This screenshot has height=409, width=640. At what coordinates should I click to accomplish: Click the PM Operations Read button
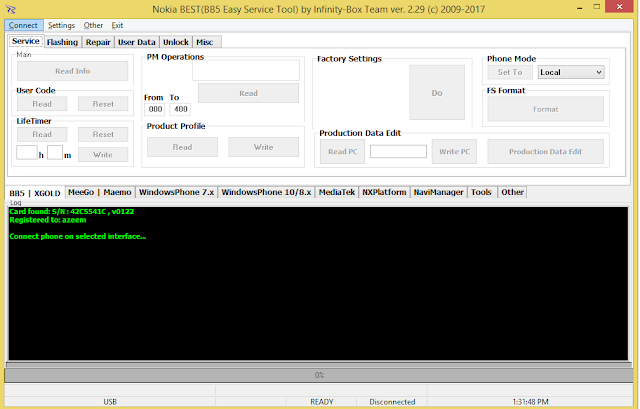point(248,93)
